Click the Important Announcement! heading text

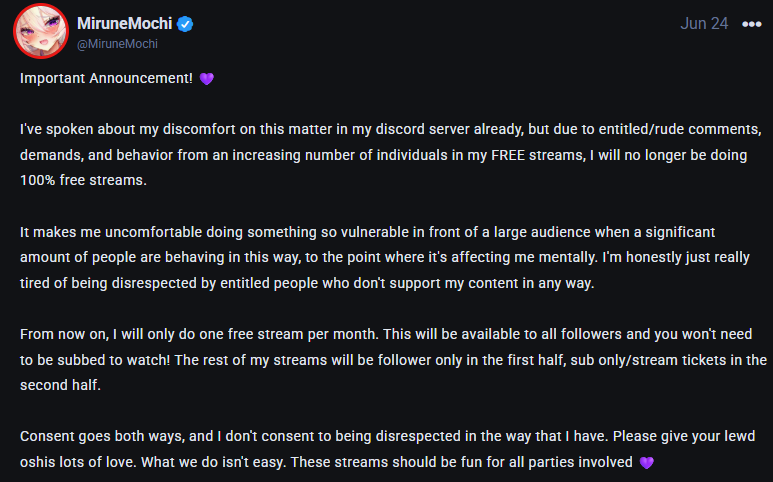point(106,78)
